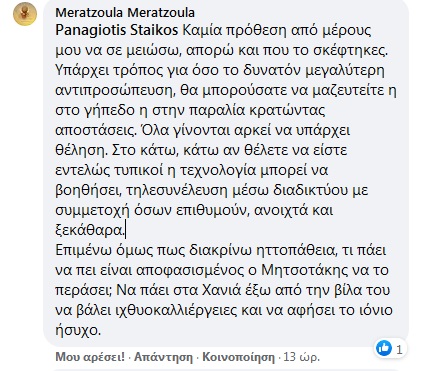Open the commenter's round profile picture

coord(25,14)
